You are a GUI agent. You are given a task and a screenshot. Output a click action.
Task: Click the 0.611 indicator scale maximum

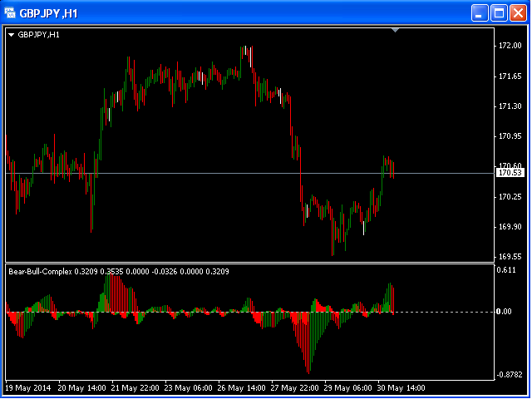click(x=505, y=270)
